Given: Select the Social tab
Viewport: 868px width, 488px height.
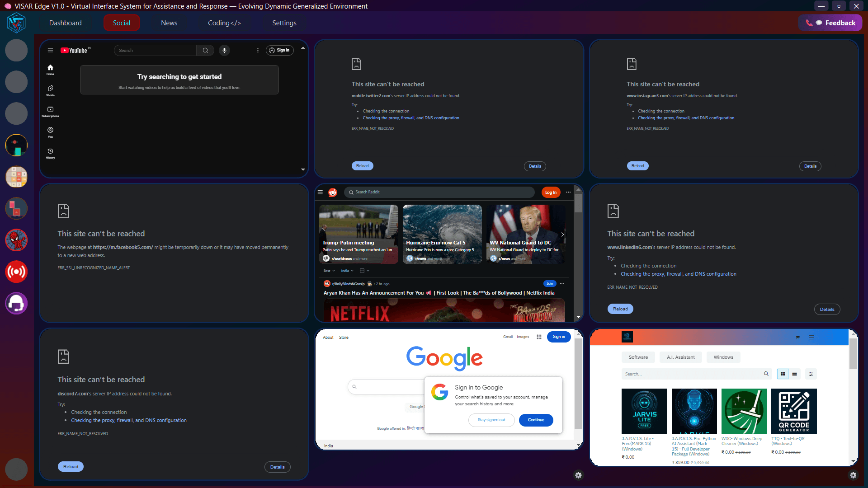Looking at the screenshot, I should click(122, 23).
